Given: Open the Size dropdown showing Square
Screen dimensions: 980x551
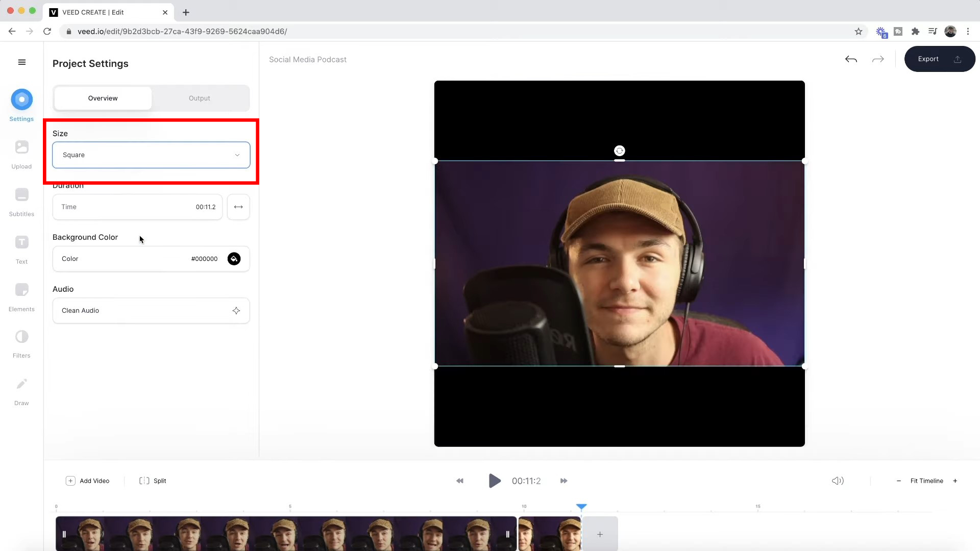Looking at the screenshot, I should click(151, 155).
